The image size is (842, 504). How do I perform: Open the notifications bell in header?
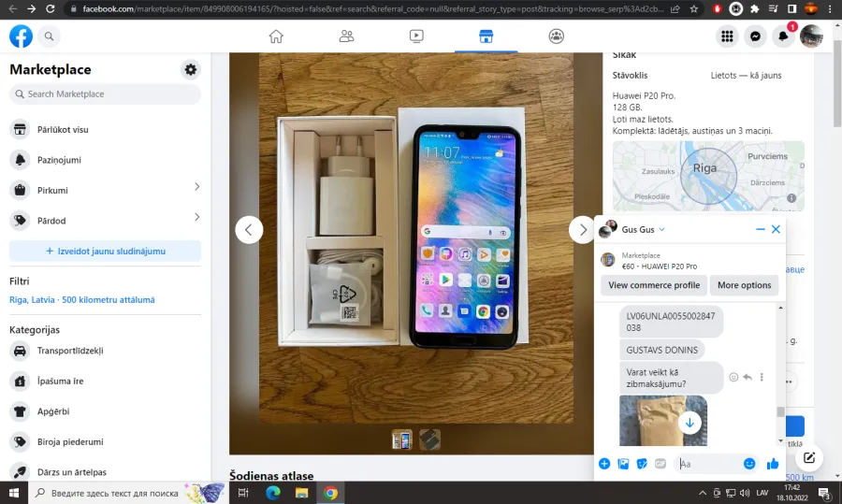click(x=783, y=36)
